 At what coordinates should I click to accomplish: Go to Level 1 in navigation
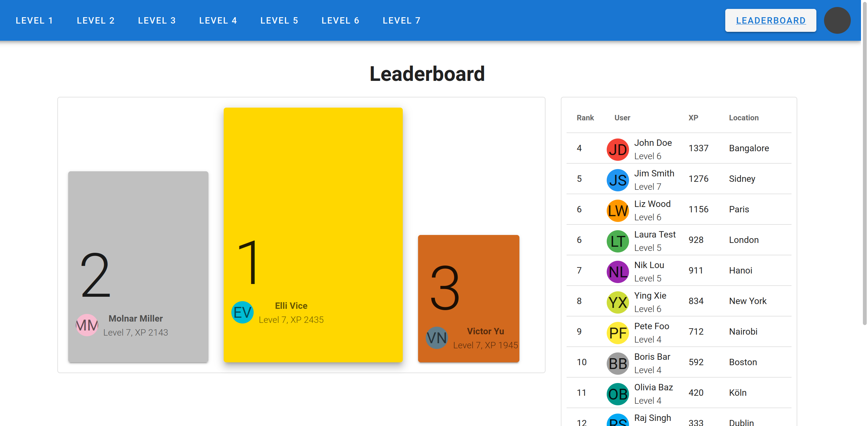tap(34, 20)
